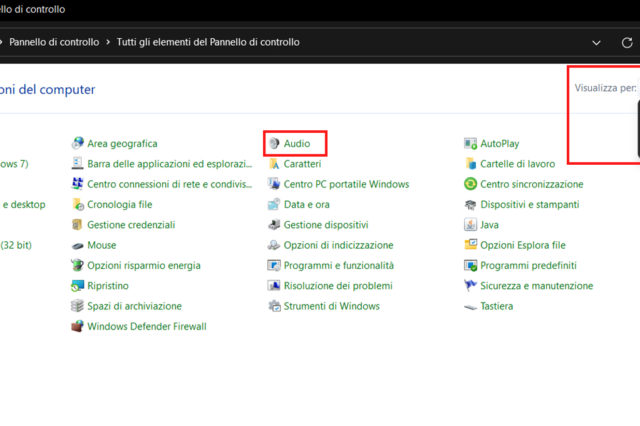This screenshot has width=640, height=426.
Task: Open the Opzioni risparmio energia icon
Action: point(77,266)
